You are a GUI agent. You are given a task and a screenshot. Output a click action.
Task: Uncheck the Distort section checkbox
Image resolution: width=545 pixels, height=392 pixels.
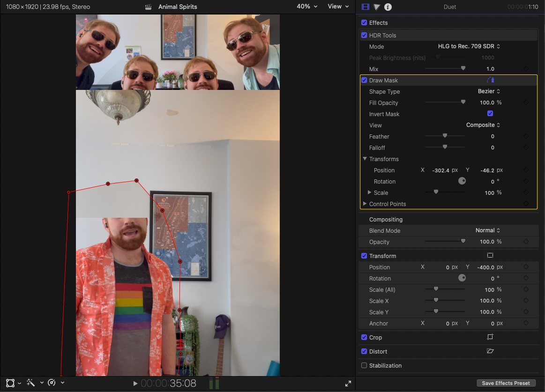click(364, 351)
